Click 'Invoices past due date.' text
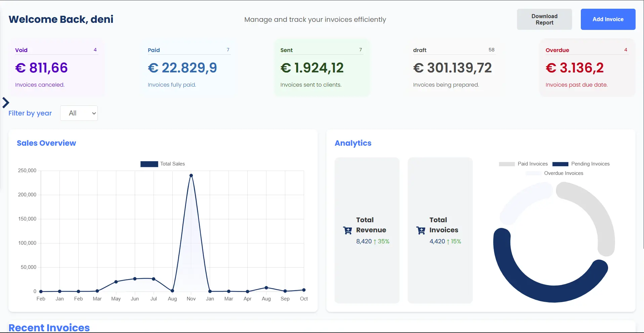The width and height of the screenshot is (644, 333). (576, 85)
